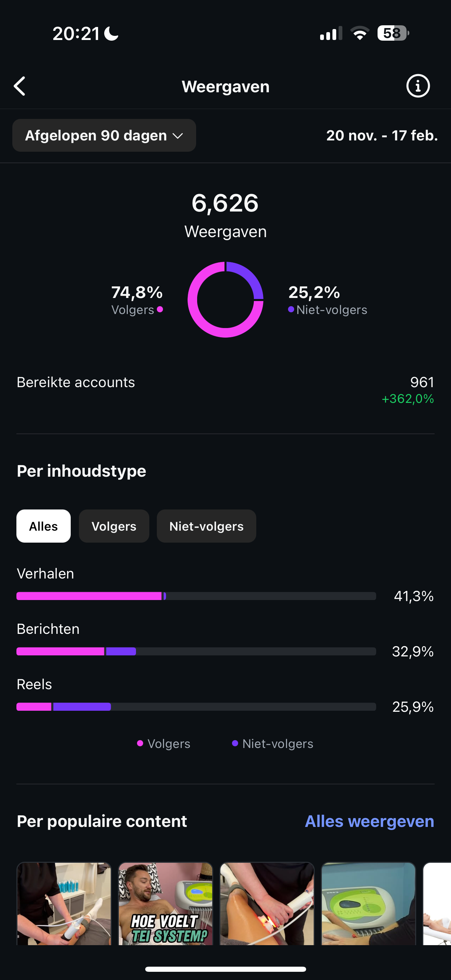The height and width of the screenshot is (980, 451).
Task: Open the green device thumbnail
Action: 368,903
